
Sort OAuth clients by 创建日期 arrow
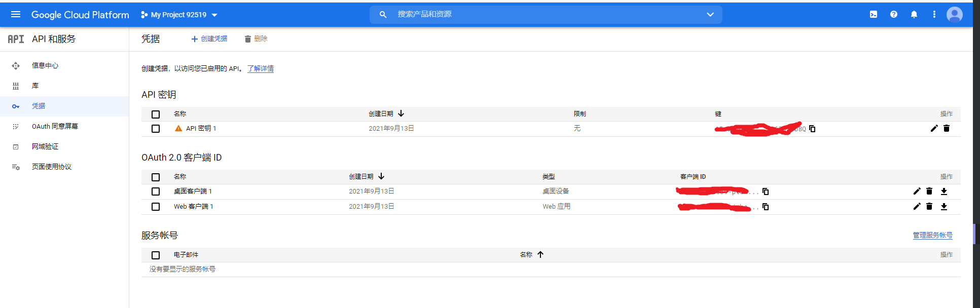click(381, 176)
